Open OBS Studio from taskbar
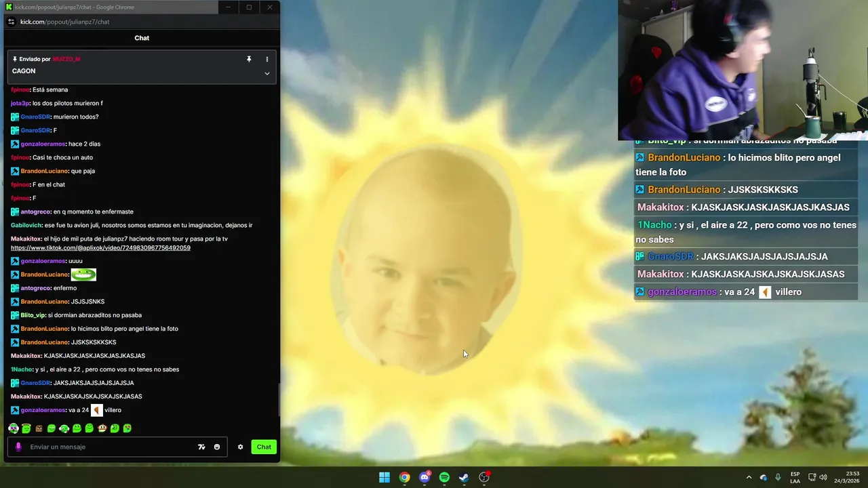 484,477
